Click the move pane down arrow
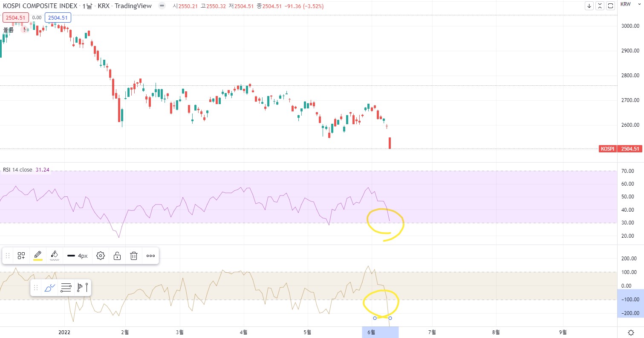 (x=589, y=6)
